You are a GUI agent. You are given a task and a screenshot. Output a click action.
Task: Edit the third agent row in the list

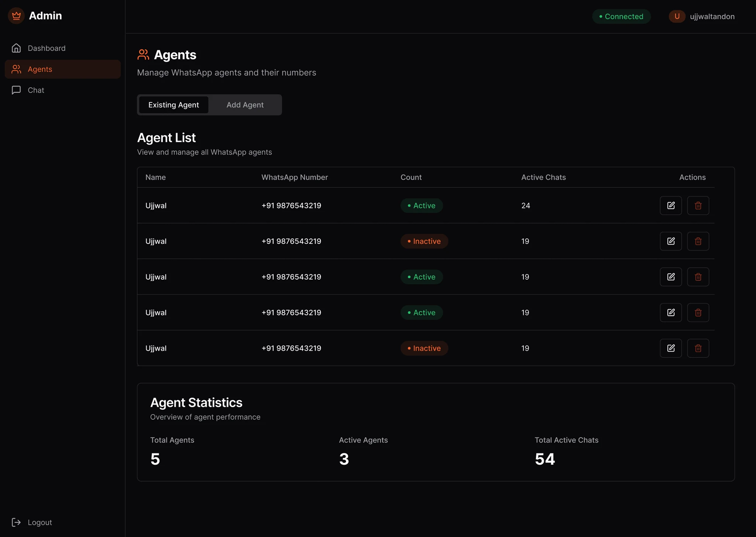[x=671, y=277]
